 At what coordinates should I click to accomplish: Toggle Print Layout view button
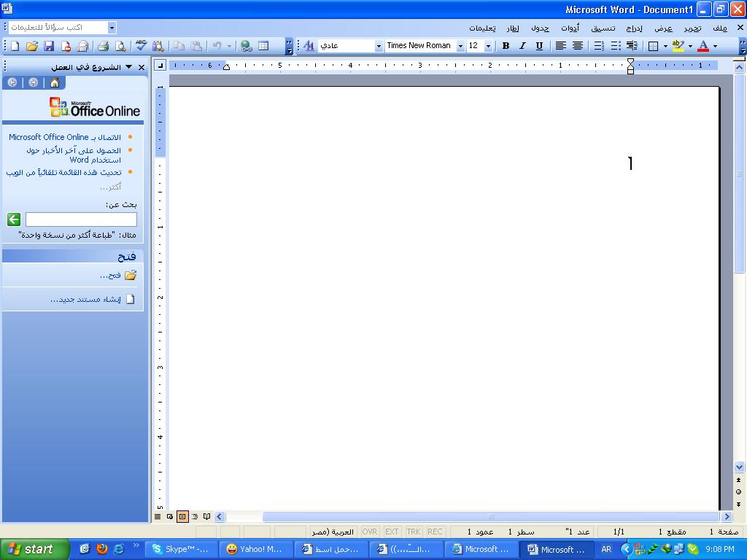pos(182,517)
